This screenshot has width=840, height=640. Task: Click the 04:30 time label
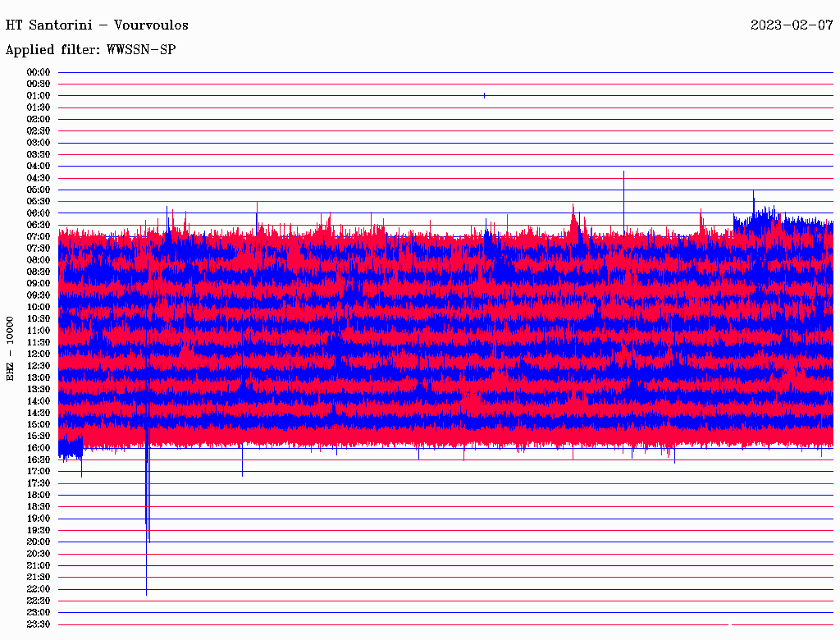click(39, 178)
